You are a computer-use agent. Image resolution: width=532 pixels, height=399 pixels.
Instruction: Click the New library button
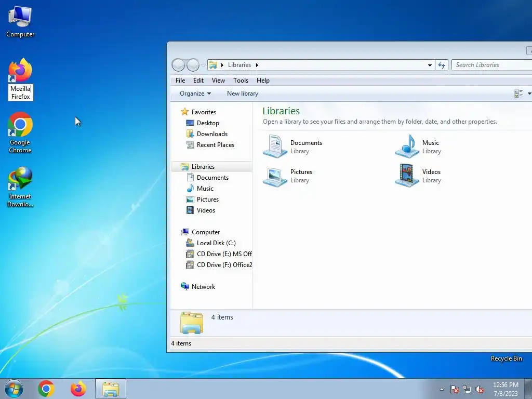pyautogui.click(x=243, y=94)
